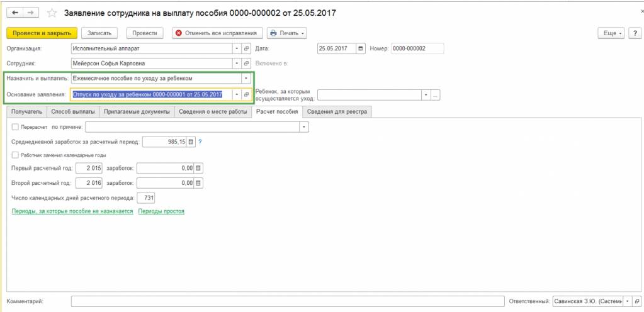The width and height of the screenshot is (644, 312).
Task: Toggle Работник заменил календарные годы checkbox
Action: coord(15,155)
